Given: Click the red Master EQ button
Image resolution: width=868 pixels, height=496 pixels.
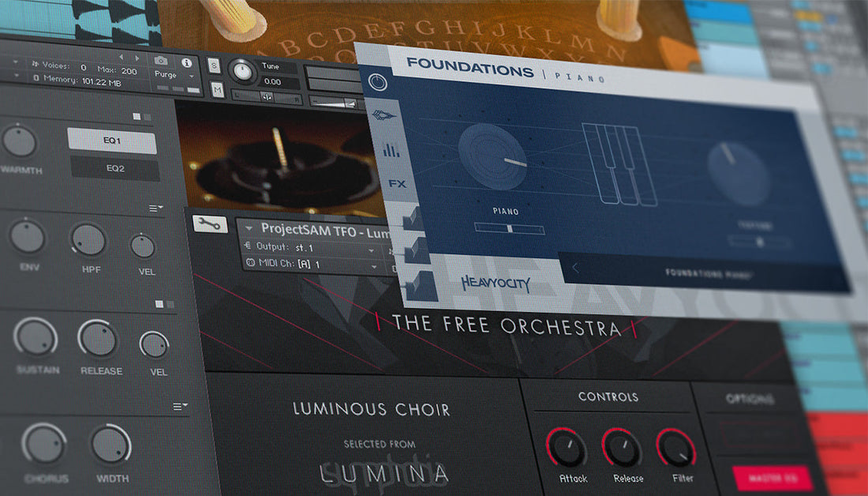Looking at the screenshot, I should [x=773, y=478].
